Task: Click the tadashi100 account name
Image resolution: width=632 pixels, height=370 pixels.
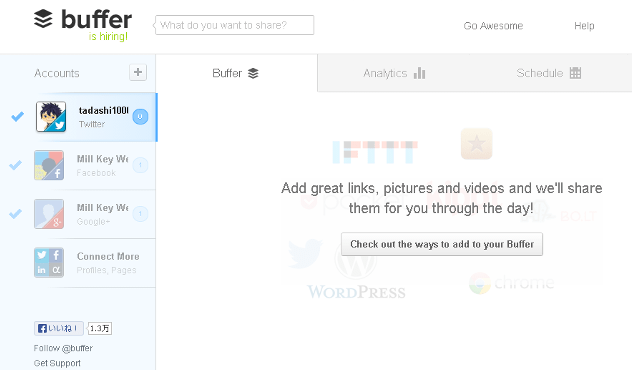Action: point(104,110)
